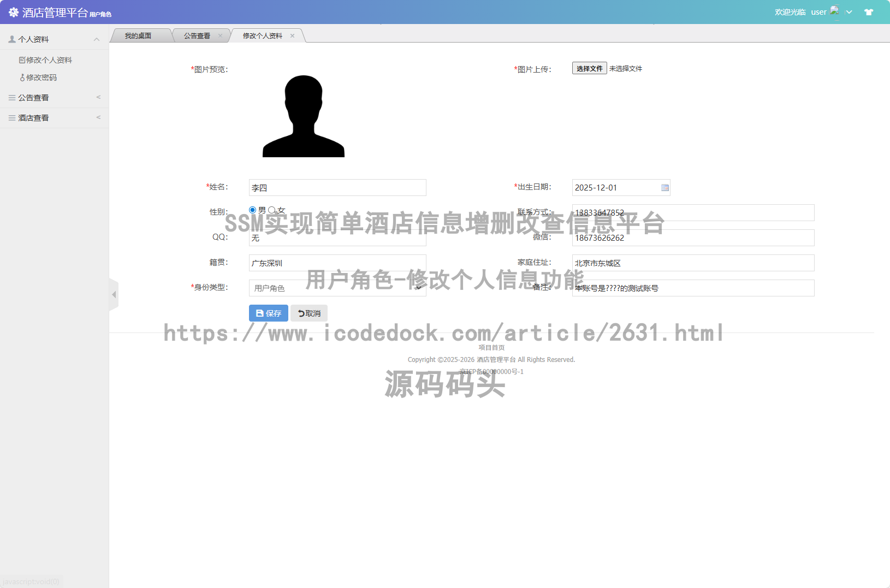The height and width of the screenshot is (588, 890).
Task: Click the 选择文件 upload button
Action: pyautogui.click(x=589, y=68)
